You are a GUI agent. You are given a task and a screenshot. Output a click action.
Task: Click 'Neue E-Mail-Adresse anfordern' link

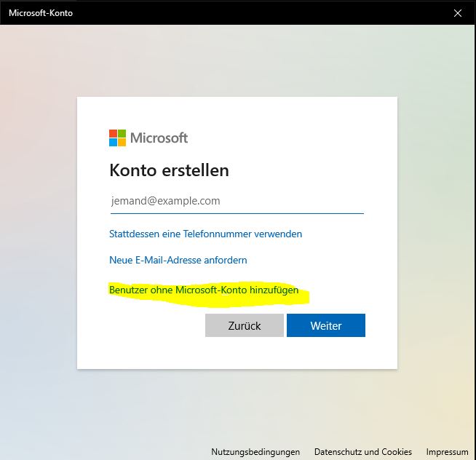pyautogui.click(x=178, y=261)
